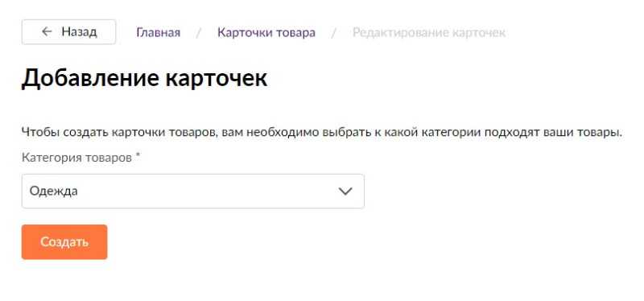This screenshot has width=644, height=301.
Task: Go back using the Назад button
Action: coord(68,31)
